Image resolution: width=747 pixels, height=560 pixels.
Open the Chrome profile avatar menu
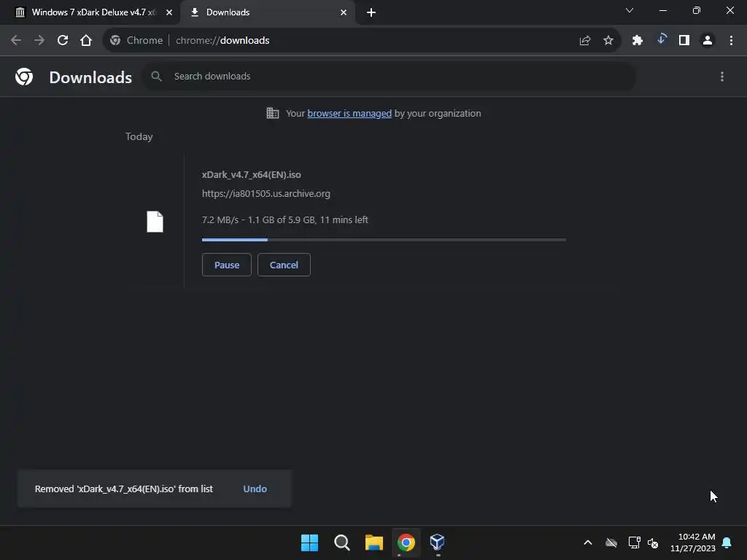(708, 41)
